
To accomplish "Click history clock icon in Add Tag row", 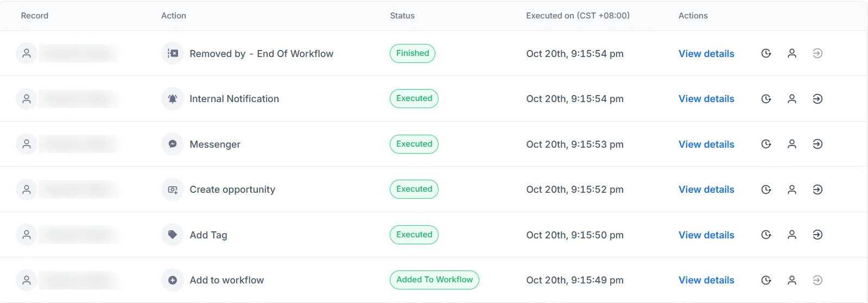I will pos(766,235).
